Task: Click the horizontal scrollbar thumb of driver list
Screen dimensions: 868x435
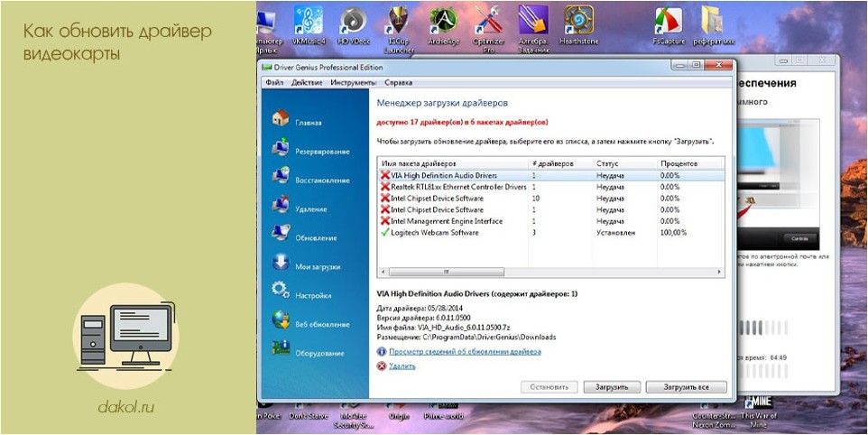Action: coord(446,272)
